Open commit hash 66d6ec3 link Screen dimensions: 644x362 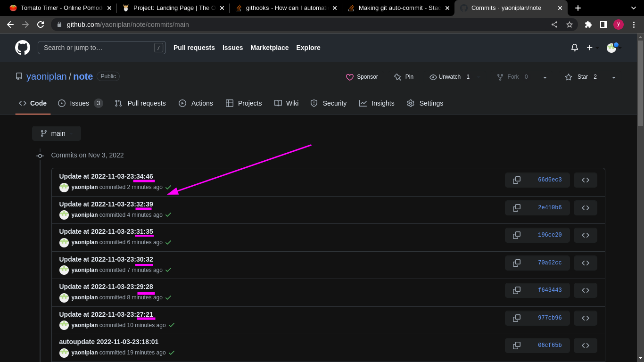pyautogui.click(x=550, y=180)
